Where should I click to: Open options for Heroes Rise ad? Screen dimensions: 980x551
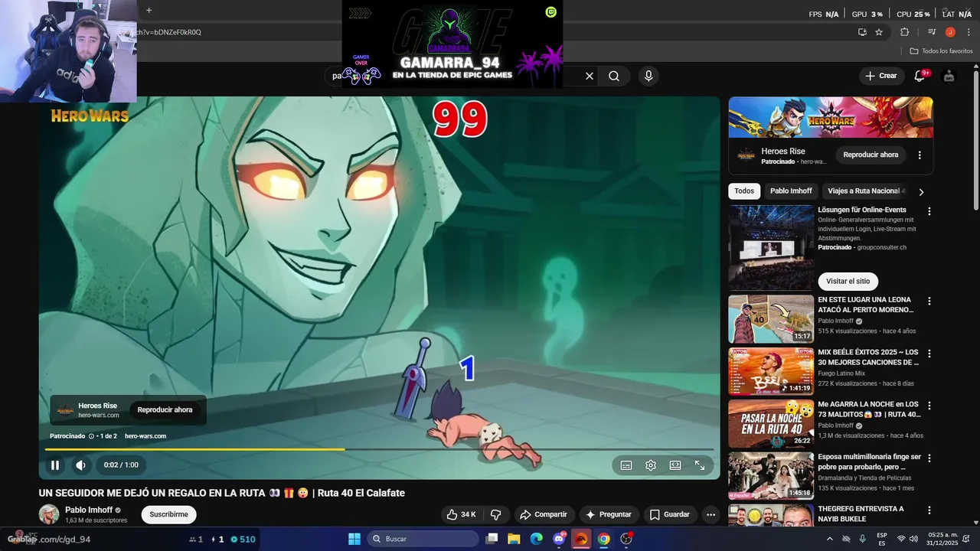(x=920, y=155)
